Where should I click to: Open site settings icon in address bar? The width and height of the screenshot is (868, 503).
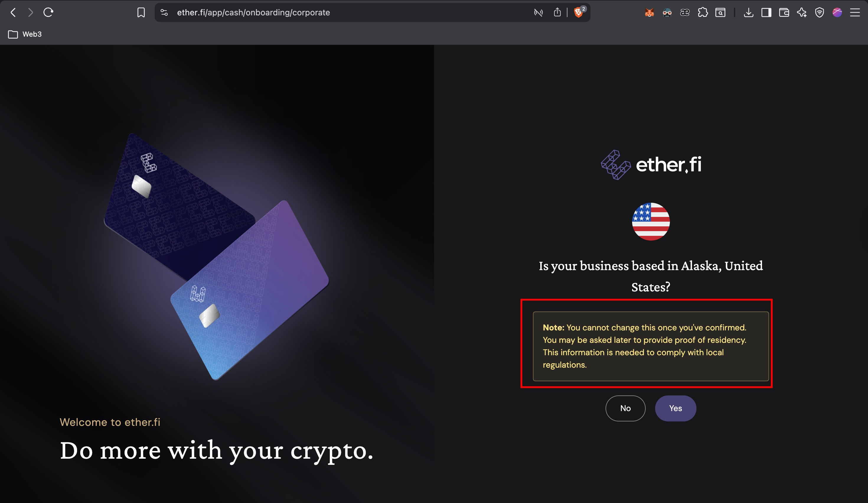[x=164, y=13]
